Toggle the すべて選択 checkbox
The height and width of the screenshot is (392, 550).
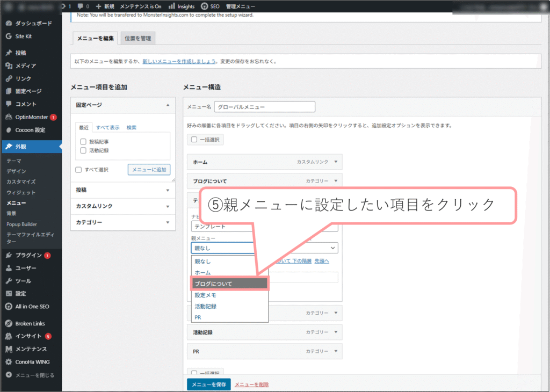click(78, 170)
